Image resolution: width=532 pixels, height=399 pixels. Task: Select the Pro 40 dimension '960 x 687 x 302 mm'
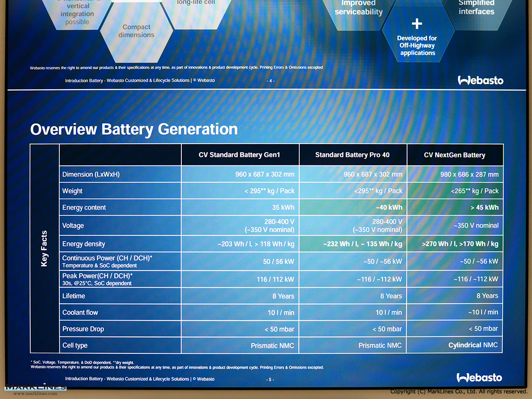coord(373,174)
